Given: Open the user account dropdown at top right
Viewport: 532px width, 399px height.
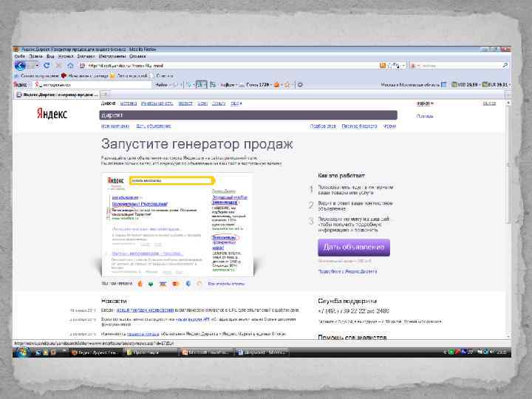Looking at the screenshot, I should pyautogui.click(x=425, y=103).
